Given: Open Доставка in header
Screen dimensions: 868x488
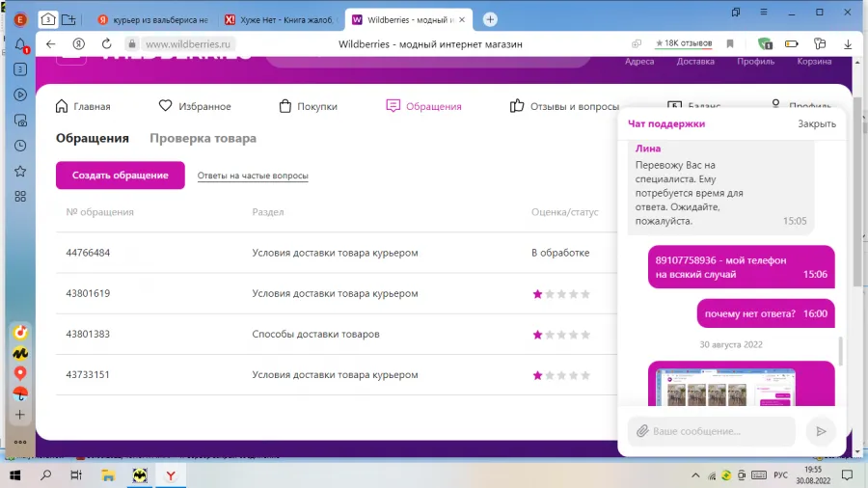Looking at the screenshot, I should (x=695, y=62).
